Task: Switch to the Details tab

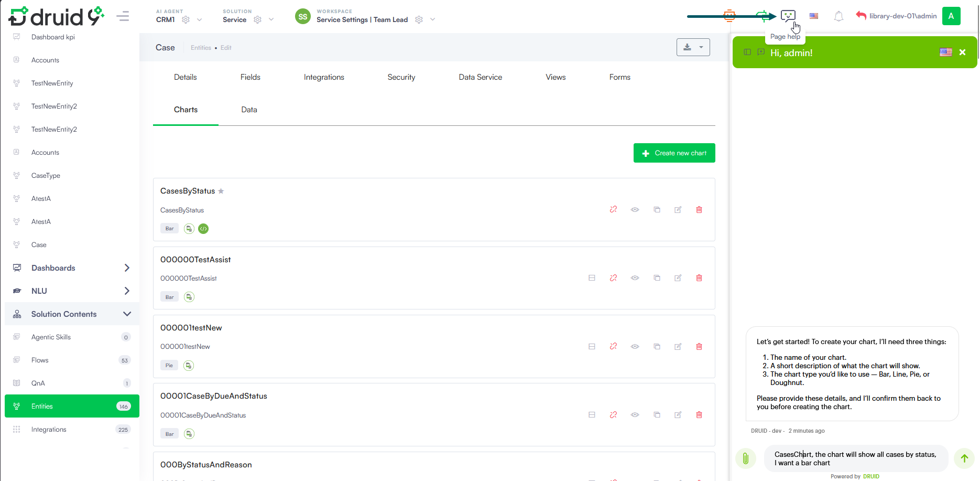Action: 186,77
